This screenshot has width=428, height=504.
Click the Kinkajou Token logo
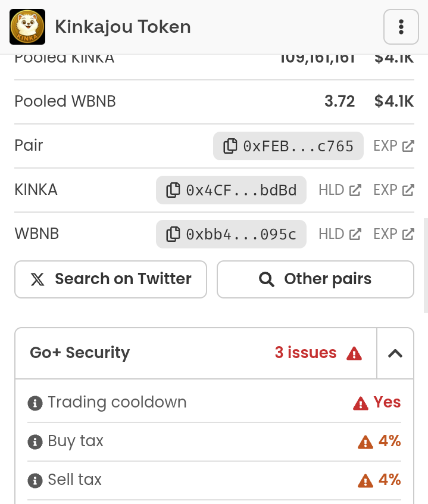tap(27, 27)
